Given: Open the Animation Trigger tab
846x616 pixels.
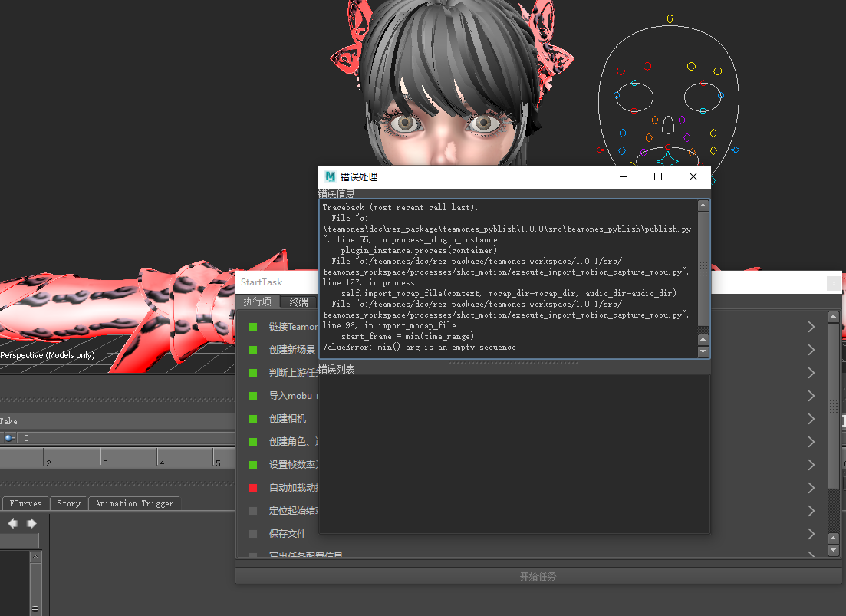Looking at the screenshot, I should [x=134, y=503].
